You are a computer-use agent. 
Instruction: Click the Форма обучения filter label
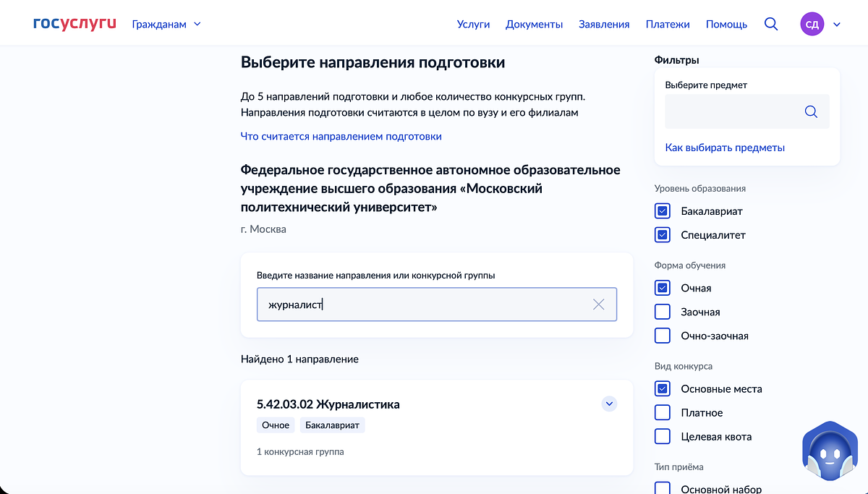tap(690, 265)
